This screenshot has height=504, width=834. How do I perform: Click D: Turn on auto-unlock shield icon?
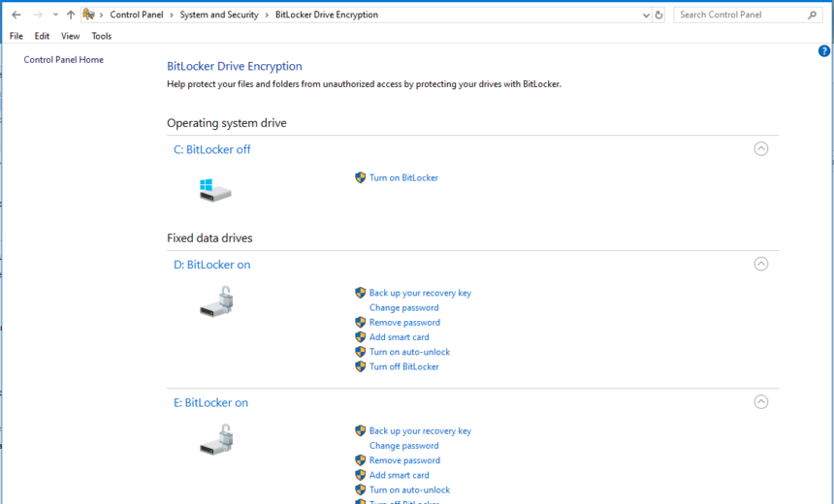tap(360, 352)
